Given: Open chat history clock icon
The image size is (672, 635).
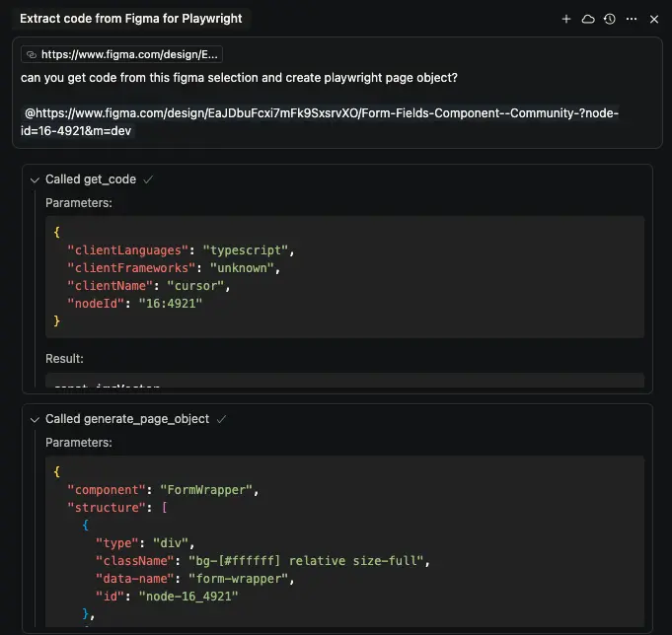Looking at the screenshot, I should 610,19.
